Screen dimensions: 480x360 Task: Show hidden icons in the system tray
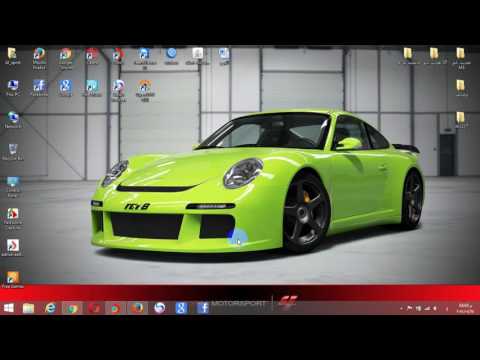401,309
